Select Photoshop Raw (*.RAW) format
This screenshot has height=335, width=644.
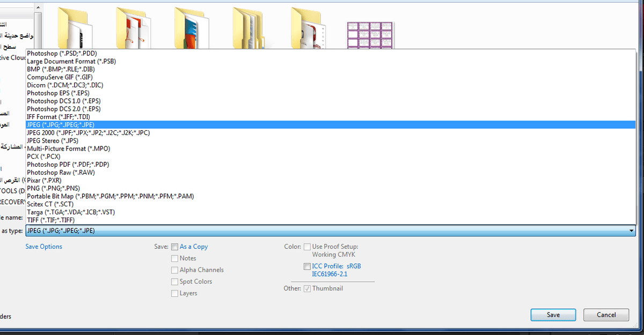tap(331, 173)
